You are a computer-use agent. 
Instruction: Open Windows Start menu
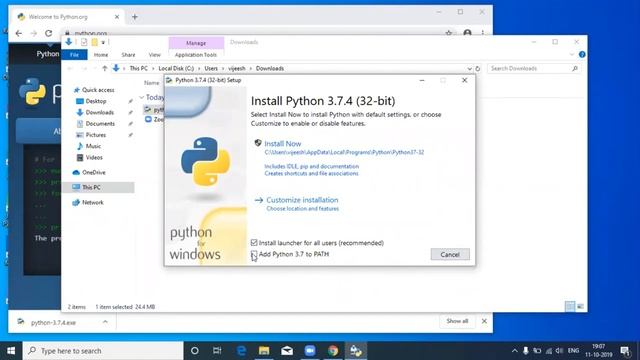[11, 351]
